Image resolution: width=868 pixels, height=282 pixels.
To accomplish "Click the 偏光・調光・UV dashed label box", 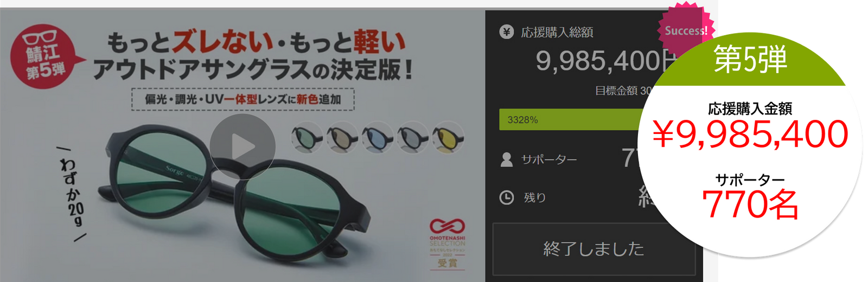I will point(243,99).
